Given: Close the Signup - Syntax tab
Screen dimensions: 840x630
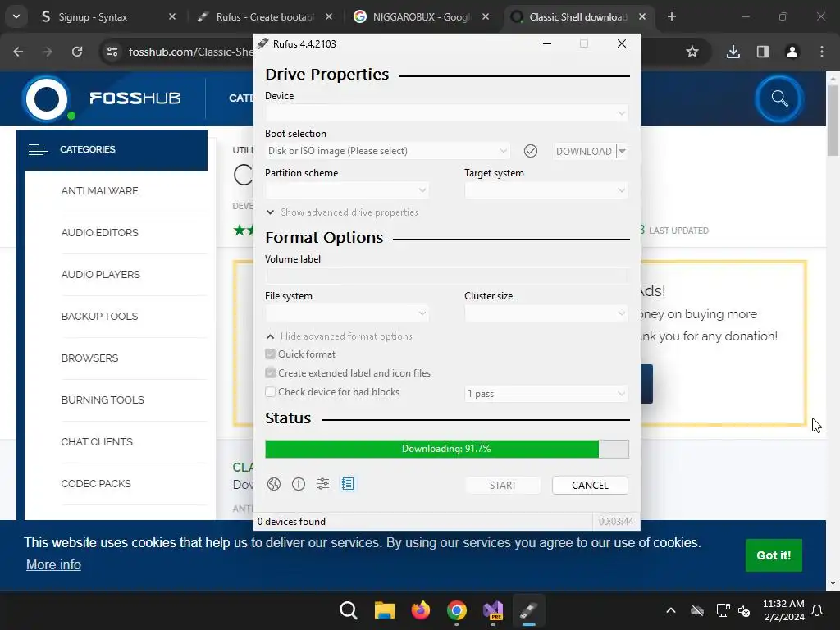Looking at the screenshot, I should [x=172, y=17].
